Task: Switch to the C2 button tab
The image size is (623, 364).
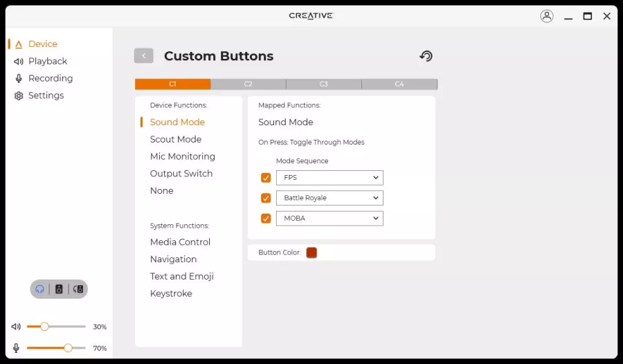Action: [248, 84]
